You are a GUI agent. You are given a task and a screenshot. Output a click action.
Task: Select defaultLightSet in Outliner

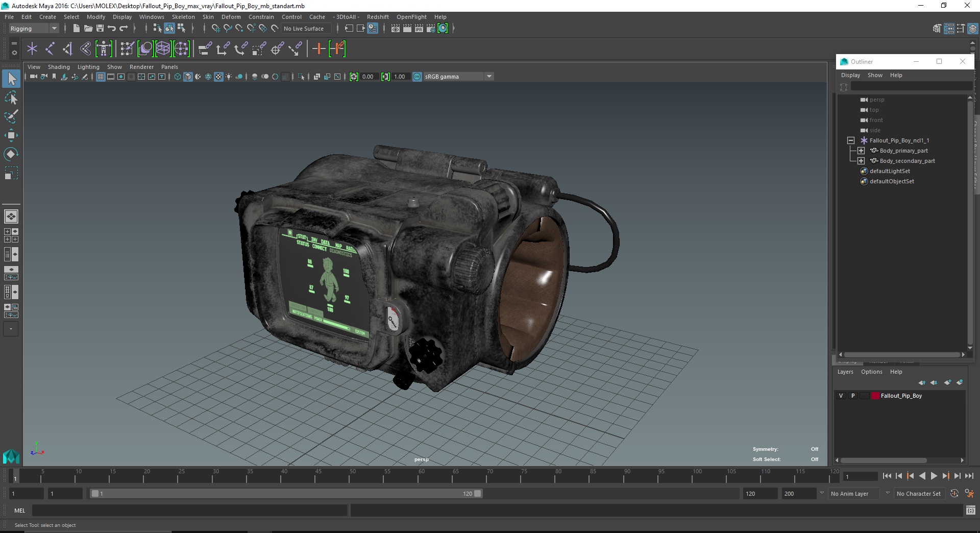point(890,171)
